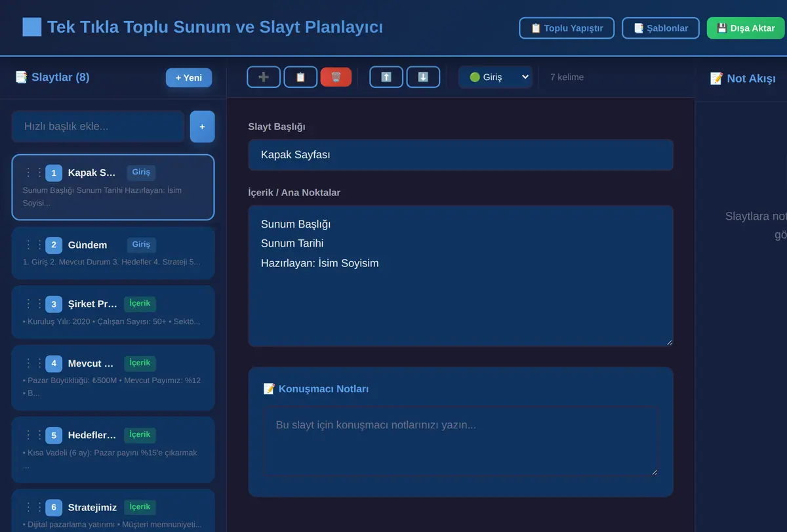Add a new slide with + Yeni

(x=189, y=77)
